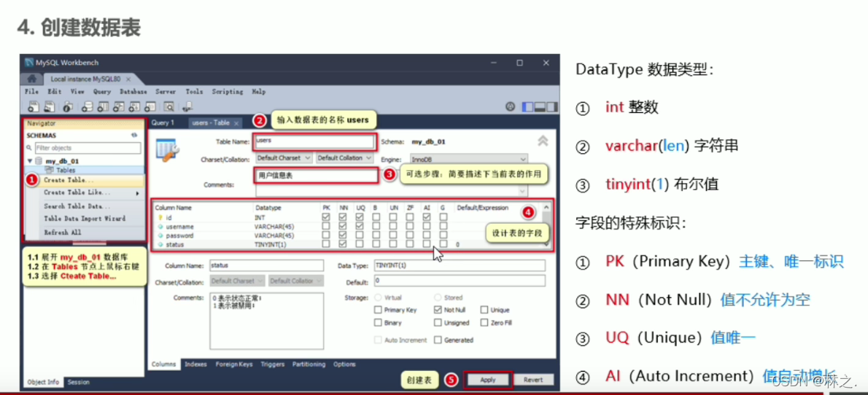Click the create new view toolbar icon
868x395 pixels.
pyautogui.click(x=118, y=107)
